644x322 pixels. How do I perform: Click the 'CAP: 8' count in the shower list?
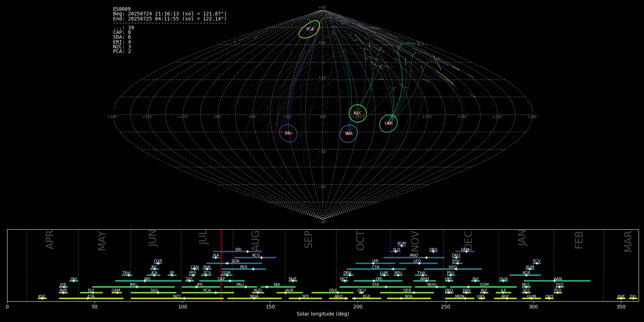pos(122,33)
